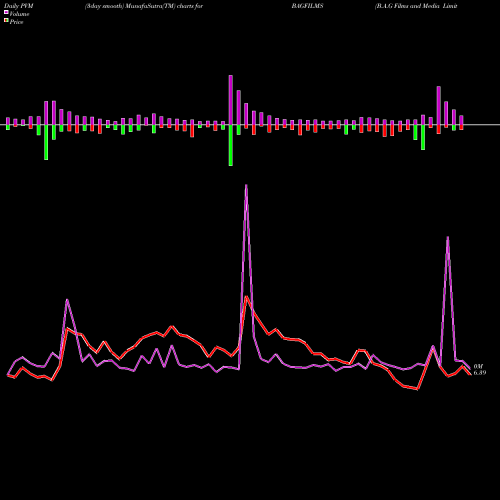Click the '6.89' price value label
Image resolution: width=500 pixels, height=500 pixels.
coord(480,373)
